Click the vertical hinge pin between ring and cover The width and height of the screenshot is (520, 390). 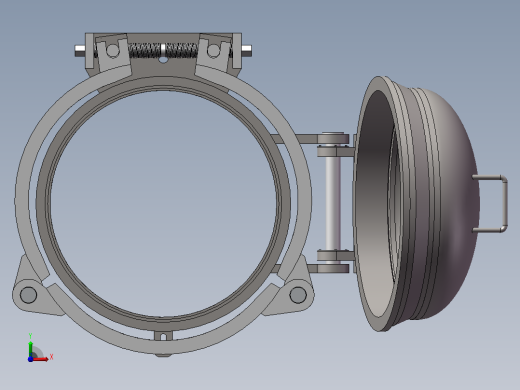click(332, 203)
